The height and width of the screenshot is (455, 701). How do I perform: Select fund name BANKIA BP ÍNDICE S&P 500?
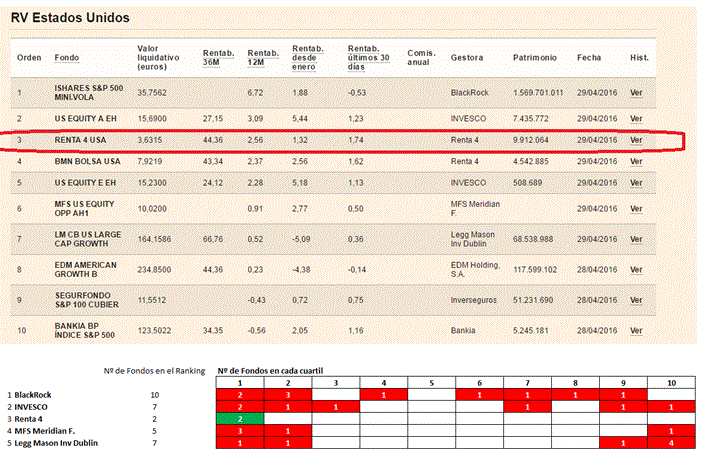point(84,330)
